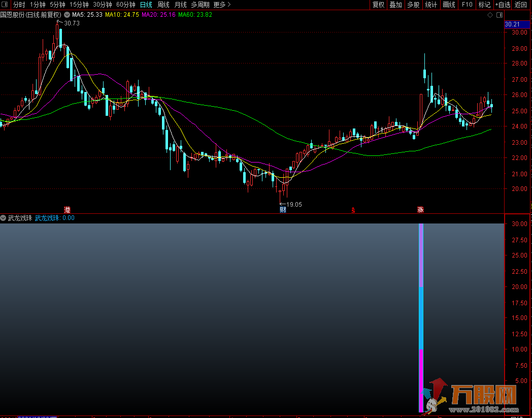Click the MA20: 25.16 label

158,15
